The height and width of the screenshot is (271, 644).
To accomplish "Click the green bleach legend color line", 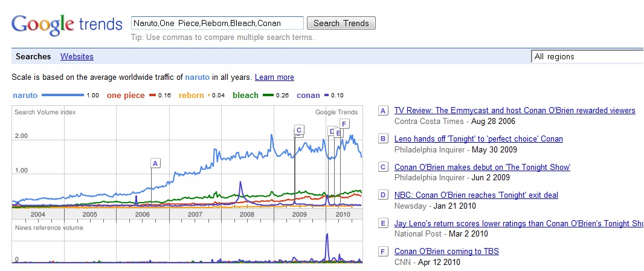I will 269,96.
